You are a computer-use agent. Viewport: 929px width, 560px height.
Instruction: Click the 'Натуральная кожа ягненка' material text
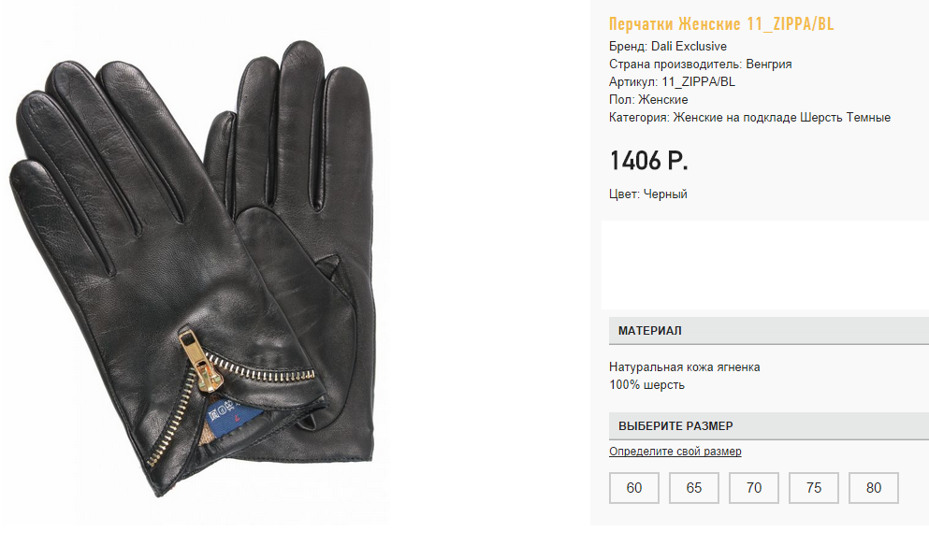684,367
